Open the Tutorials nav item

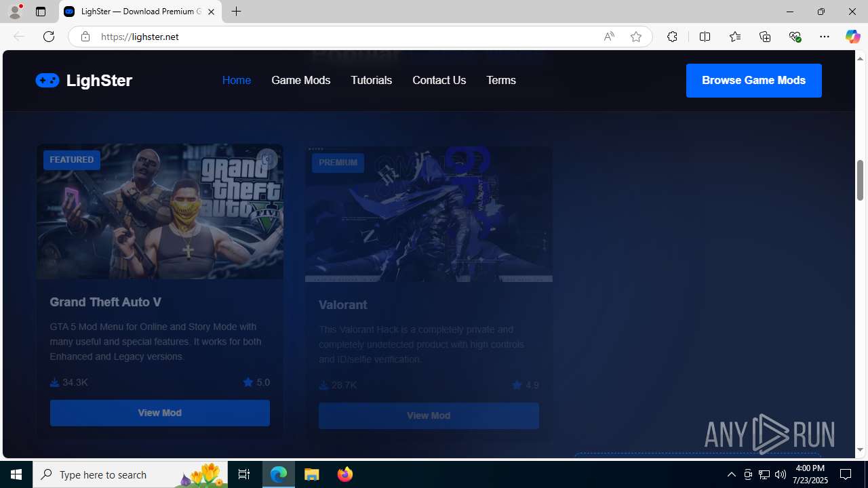coord(372,80)
